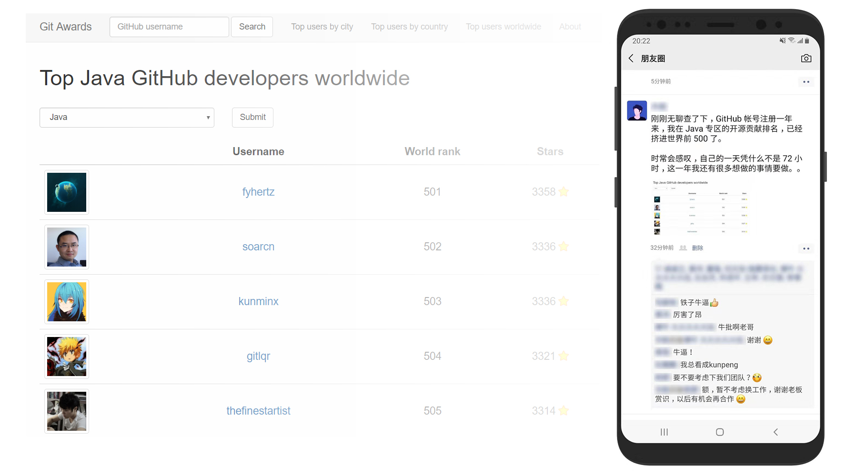Focus the GitHub username input field
The image size is (868, 476).
pos(169,27)
